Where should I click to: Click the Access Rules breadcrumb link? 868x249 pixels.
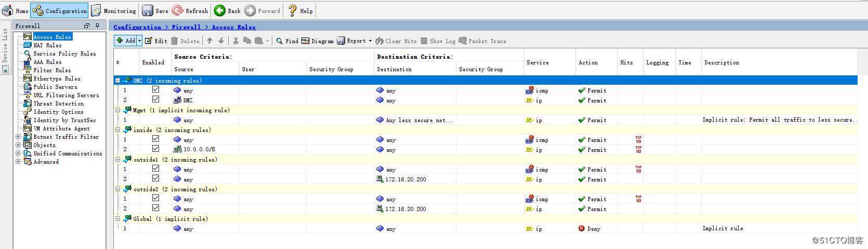tap(233, 27)
